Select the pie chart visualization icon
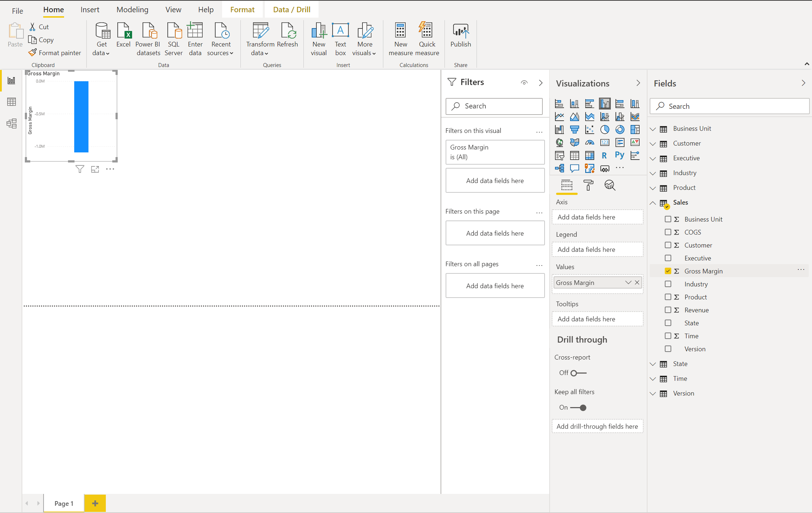The height and width of the screenshot is (513, 812). point(605,129)
